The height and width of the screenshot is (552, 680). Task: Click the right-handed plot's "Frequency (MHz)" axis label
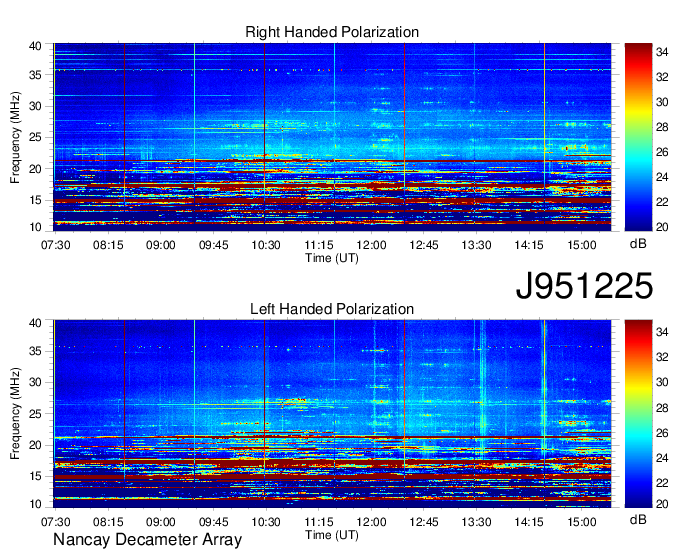pyautogui.click(x=15, y=137)
